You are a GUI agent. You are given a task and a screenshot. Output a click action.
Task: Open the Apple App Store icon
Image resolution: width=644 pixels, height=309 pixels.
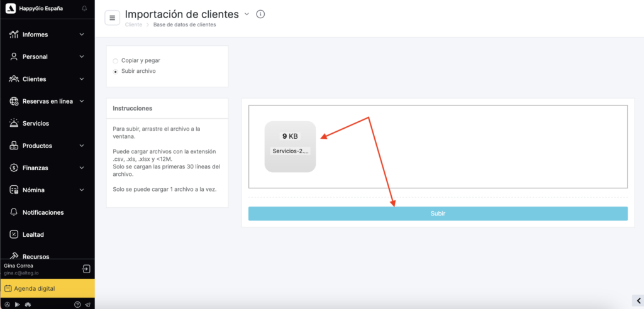[7, 305]
